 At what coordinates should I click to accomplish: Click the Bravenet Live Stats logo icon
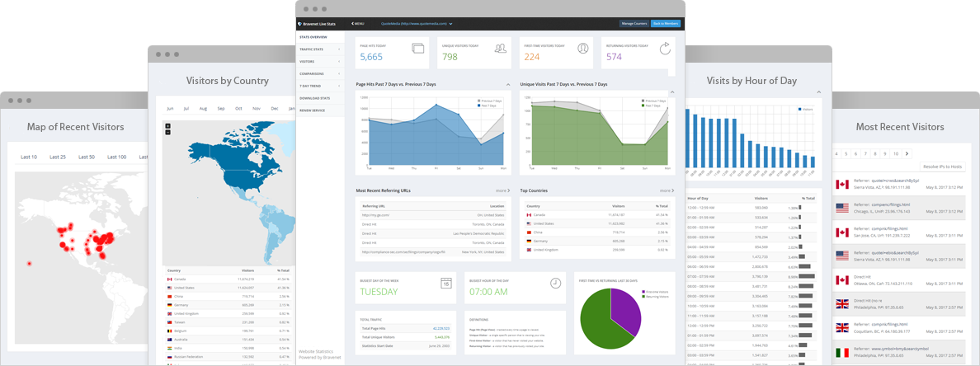[x=300, y=24]
